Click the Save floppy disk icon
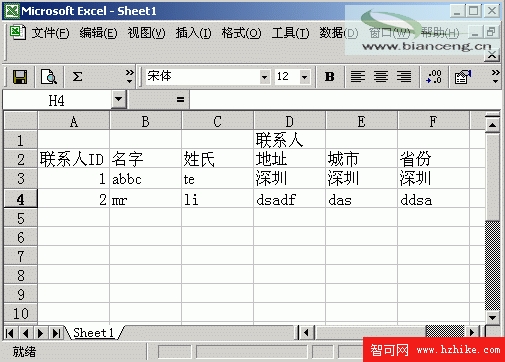 click(x=20, y=77)
